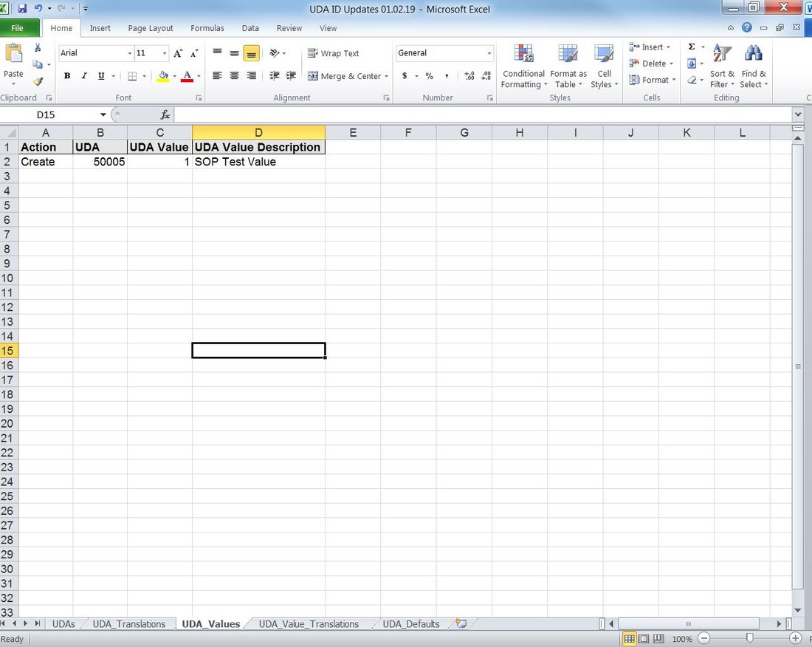This screenshot has width=812, height=647.
Task: Click the zoom slider handle
Action: coord(749,639)
